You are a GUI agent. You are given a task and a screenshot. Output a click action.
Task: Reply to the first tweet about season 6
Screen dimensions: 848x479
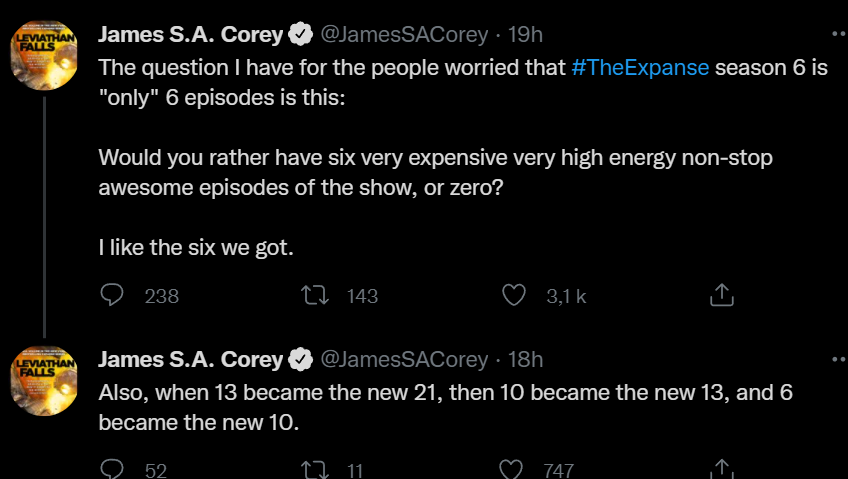(x=113, y=295)
